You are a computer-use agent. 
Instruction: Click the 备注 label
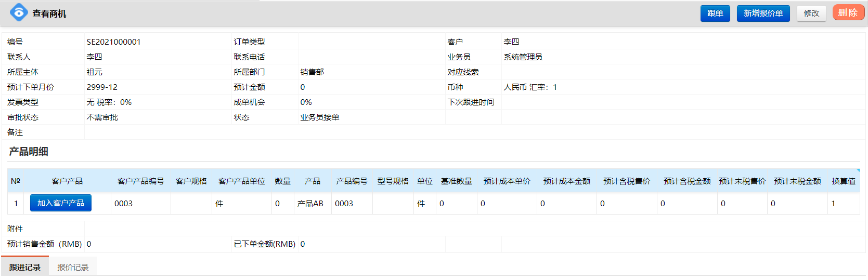coord(15,132)
